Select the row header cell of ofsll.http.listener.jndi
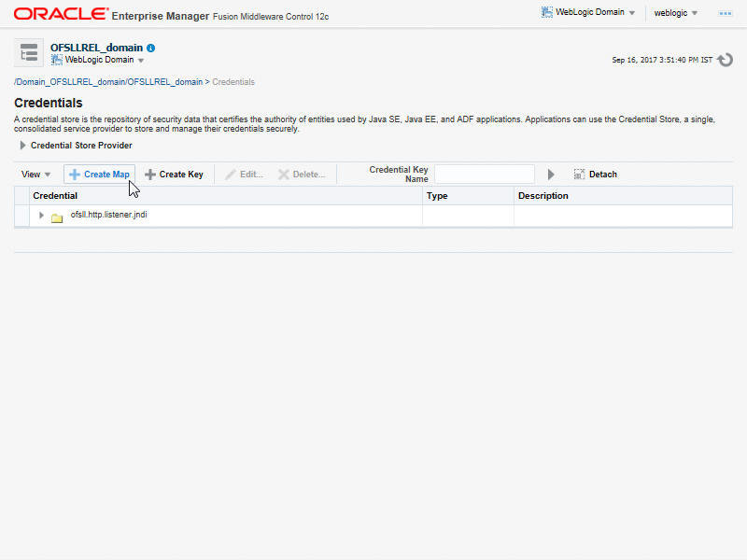This screenshot has width=747, height=560. [x=21, y=216]
